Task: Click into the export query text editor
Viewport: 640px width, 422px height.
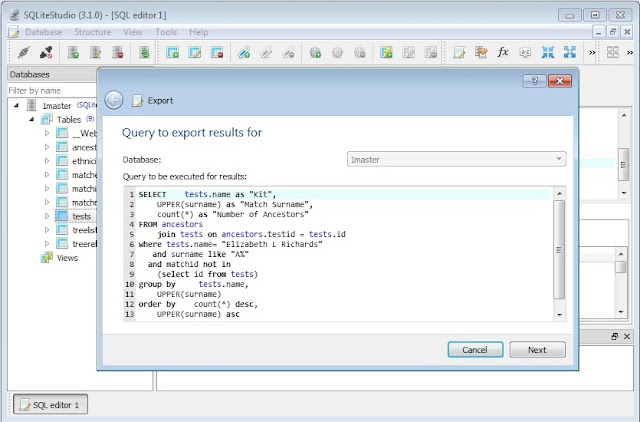Action: tap(344, 254)
